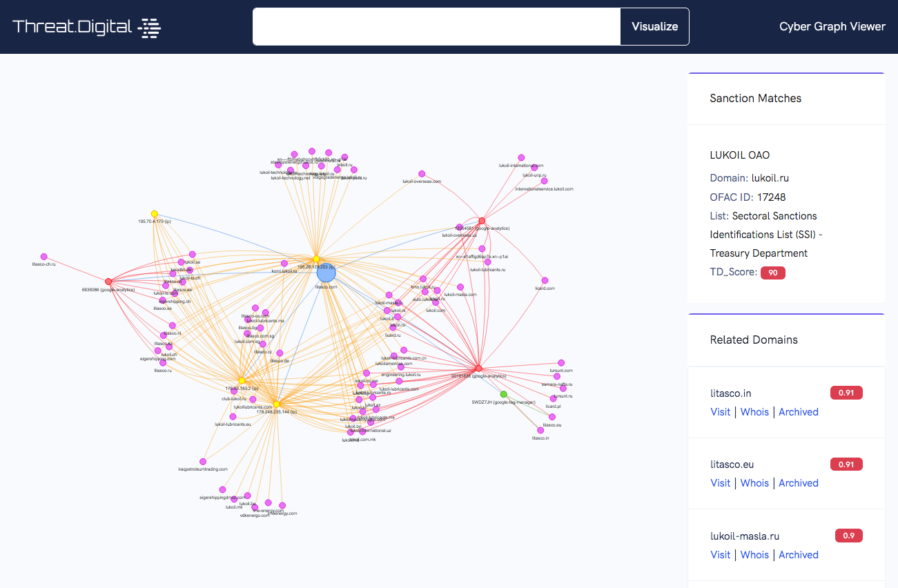Select the internationalservice.lukoil.com node
The height and width of the screenshot is (588, 898).
pos(544,181)
